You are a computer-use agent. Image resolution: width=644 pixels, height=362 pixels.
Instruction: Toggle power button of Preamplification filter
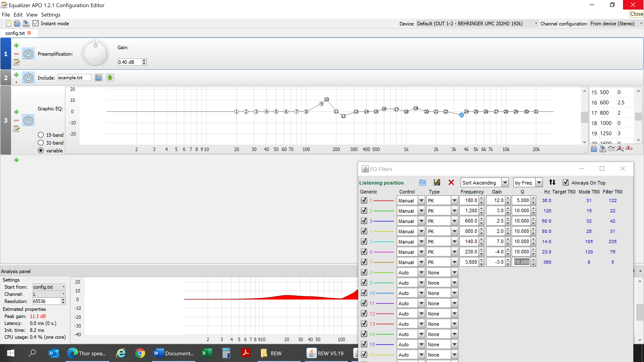point(28,54)
